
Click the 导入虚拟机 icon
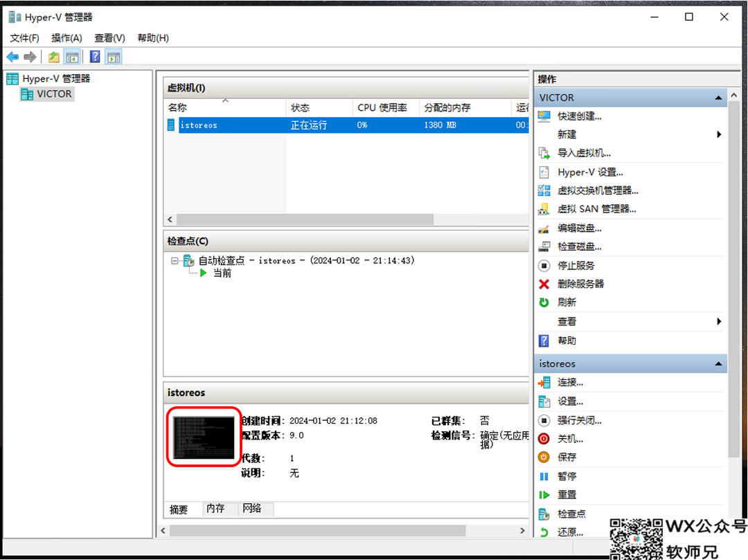[x=544, y=153]
